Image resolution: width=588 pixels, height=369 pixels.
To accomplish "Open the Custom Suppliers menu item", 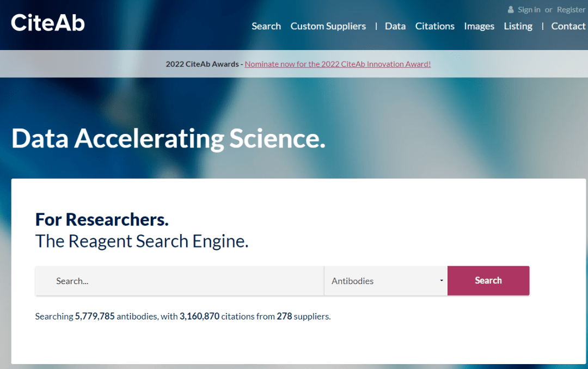I will [328, 26].
